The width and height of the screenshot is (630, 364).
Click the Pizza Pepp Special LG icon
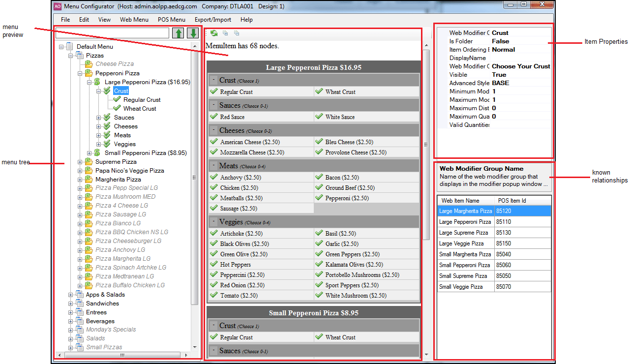pos(89,188)
